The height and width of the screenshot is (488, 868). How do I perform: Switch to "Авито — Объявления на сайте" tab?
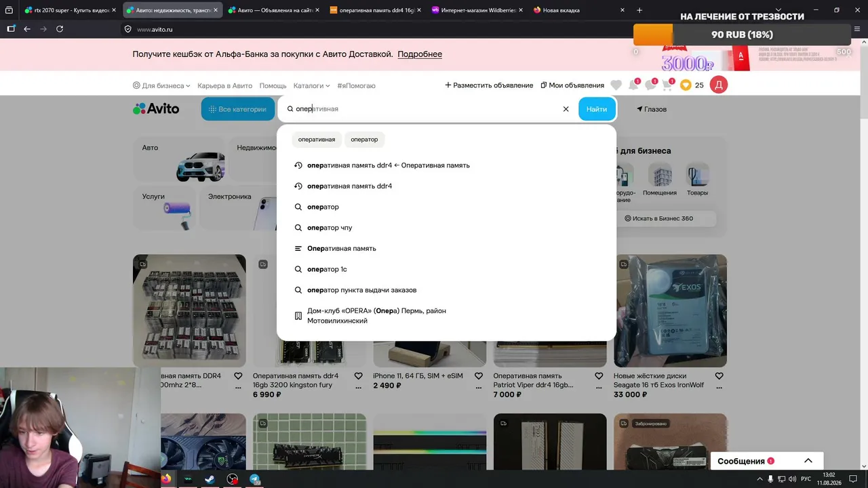274,10
